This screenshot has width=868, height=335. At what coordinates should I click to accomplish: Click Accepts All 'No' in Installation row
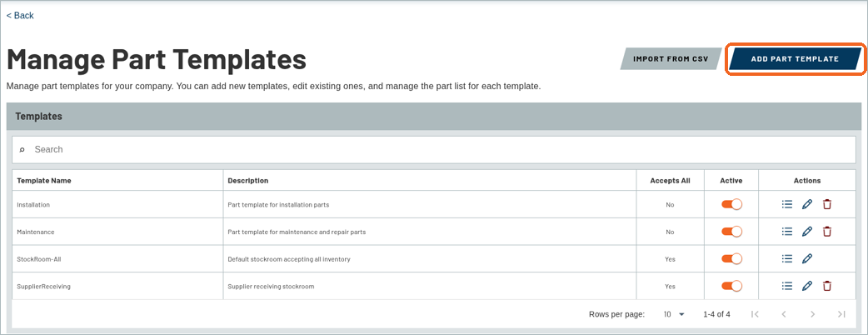coord(670,204)
